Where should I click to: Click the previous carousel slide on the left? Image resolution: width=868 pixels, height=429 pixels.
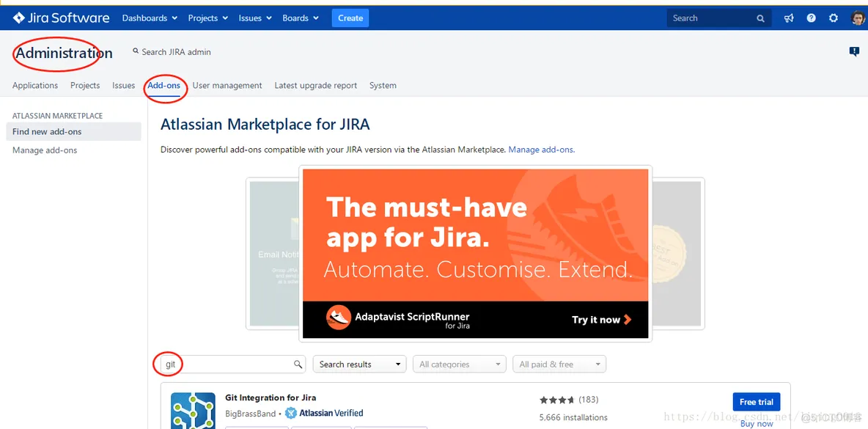pos(273,254)
